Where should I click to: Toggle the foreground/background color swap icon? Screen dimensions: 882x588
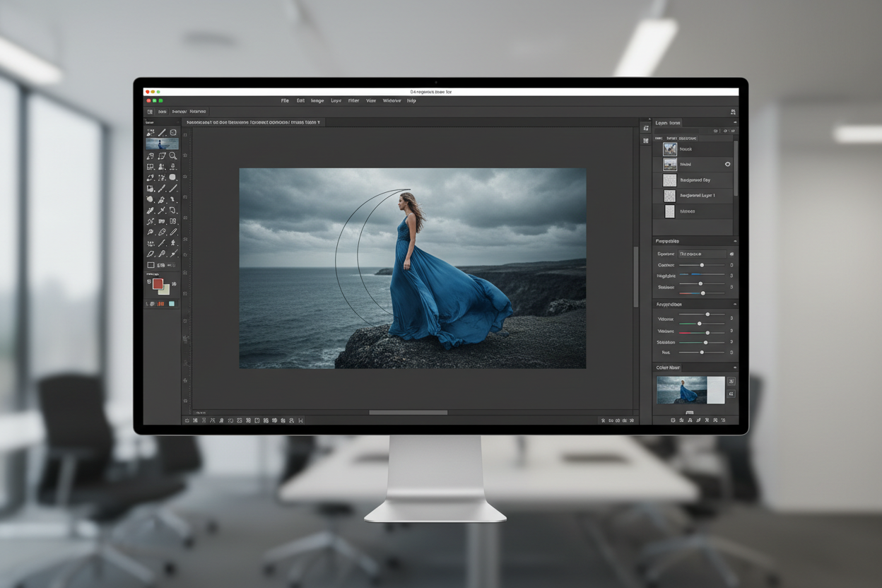pyautogui.click(x=173, y=282)
